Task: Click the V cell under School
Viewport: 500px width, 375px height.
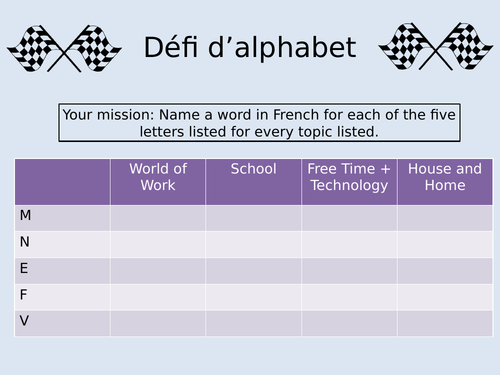Action: point(253,323)
